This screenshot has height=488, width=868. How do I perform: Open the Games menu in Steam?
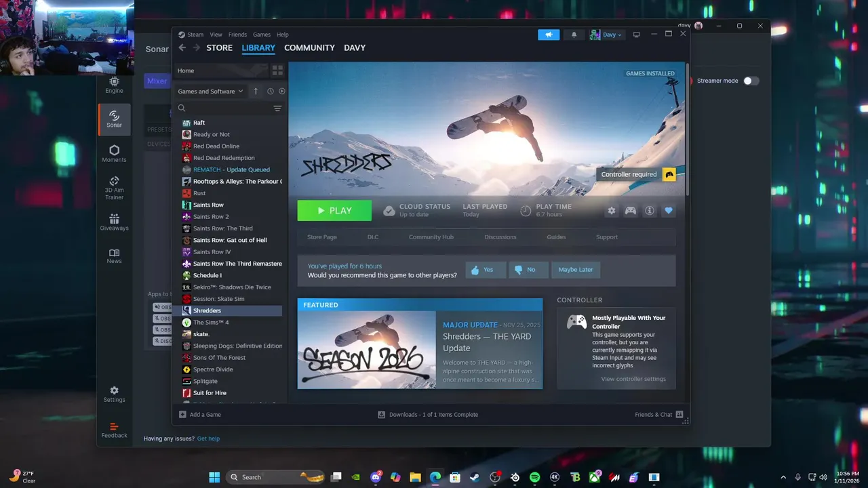click(x=262, y=35)
